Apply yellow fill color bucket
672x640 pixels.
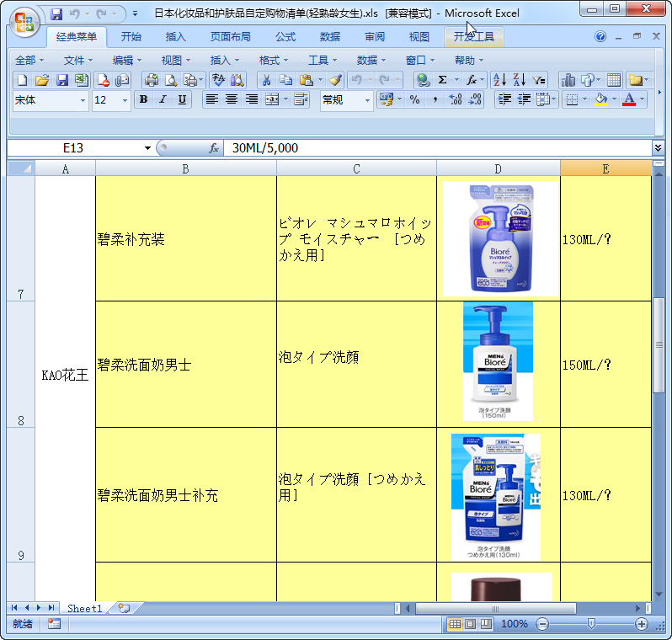(x=601, y=100)
